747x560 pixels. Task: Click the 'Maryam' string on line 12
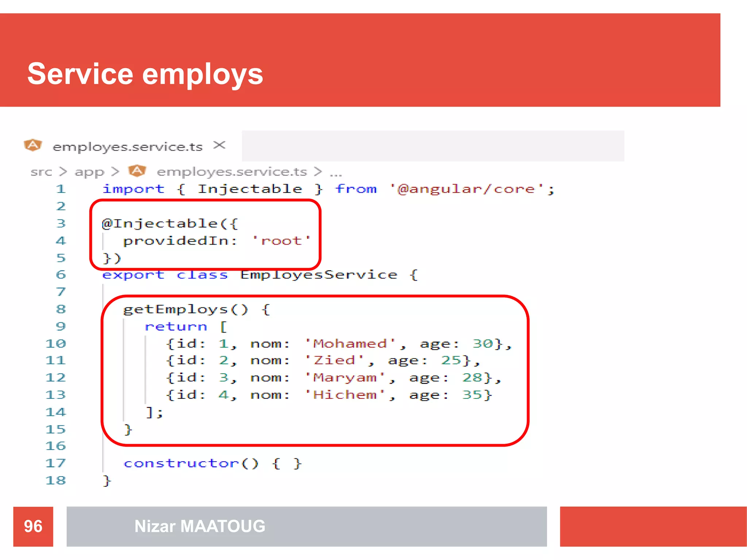[345, 378]
